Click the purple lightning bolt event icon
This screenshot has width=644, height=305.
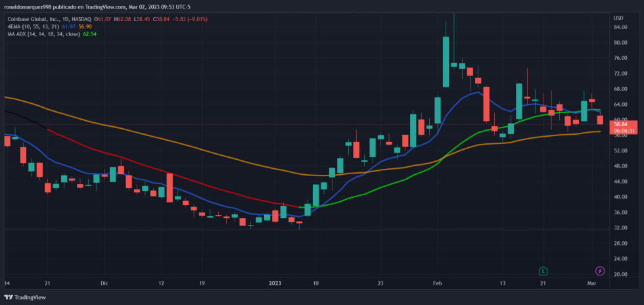click(600, 271)
